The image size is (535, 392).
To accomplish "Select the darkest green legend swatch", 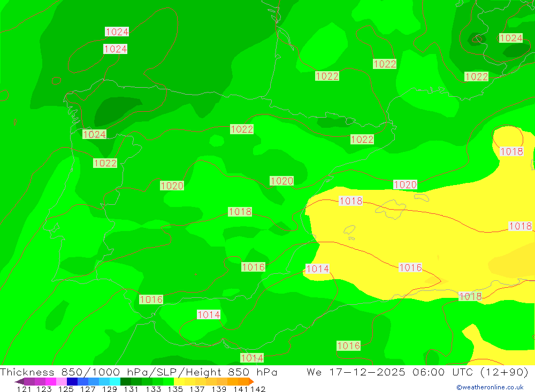I will [x=126, y=381].
